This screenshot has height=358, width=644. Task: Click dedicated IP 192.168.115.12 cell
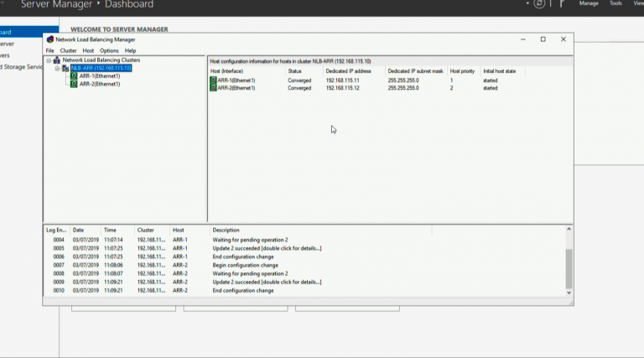coord(342,88)
